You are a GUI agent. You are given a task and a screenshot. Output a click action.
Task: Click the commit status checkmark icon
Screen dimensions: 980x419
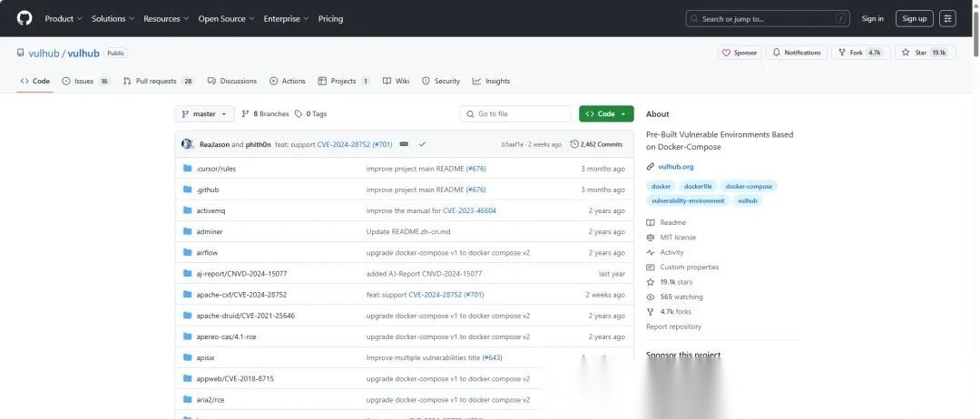422,144
